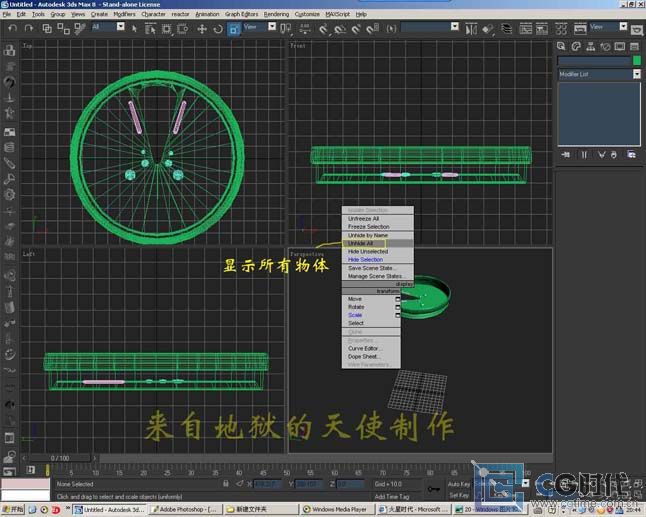Choose Hide Unselected in the context menu
Screen dimensions: 646x517
pos(377,251)
